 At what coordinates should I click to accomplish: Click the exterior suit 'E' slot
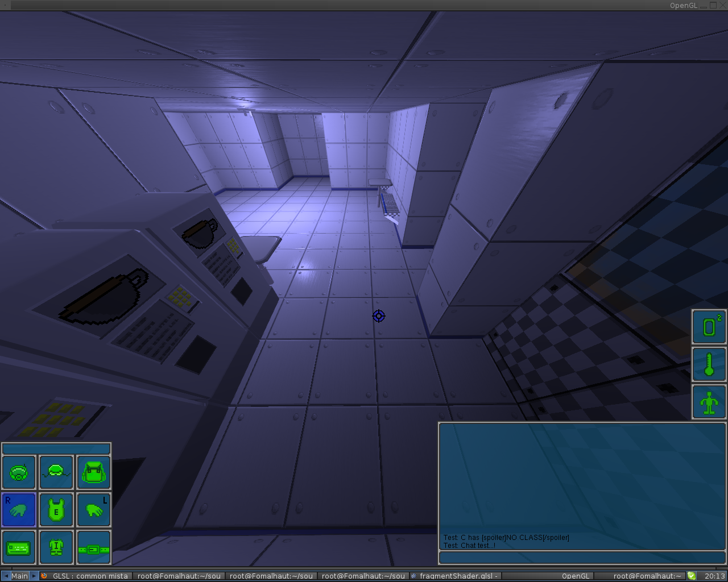(56, 510)
